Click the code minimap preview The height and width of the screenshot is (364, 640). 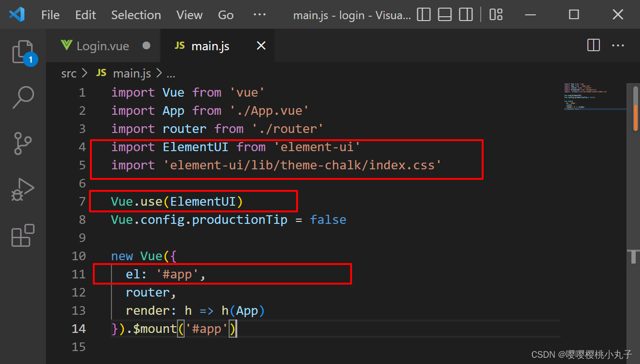(x=595, y=97)
